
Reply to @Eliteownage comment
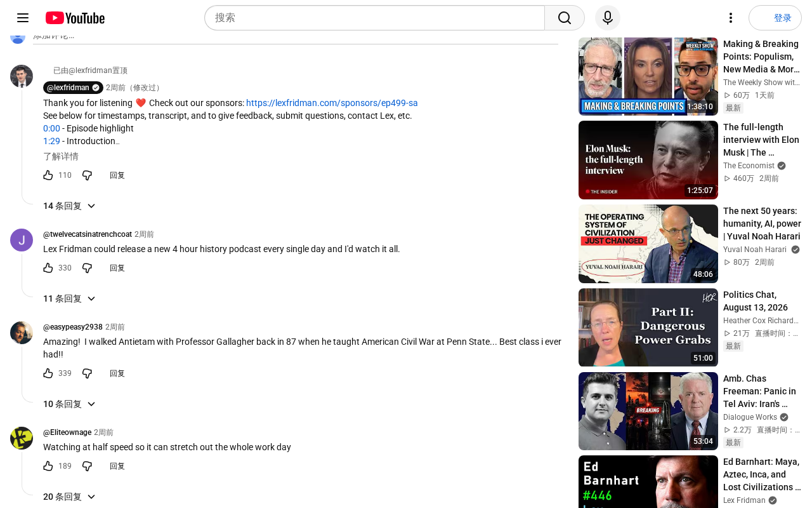tap(117, 466)
